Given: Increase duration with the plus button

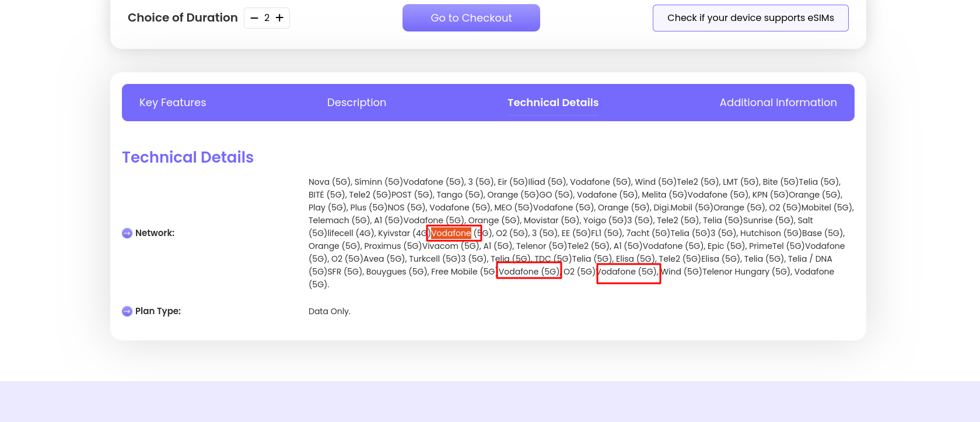Looking at the screenshot, I should tap(280, 18).
